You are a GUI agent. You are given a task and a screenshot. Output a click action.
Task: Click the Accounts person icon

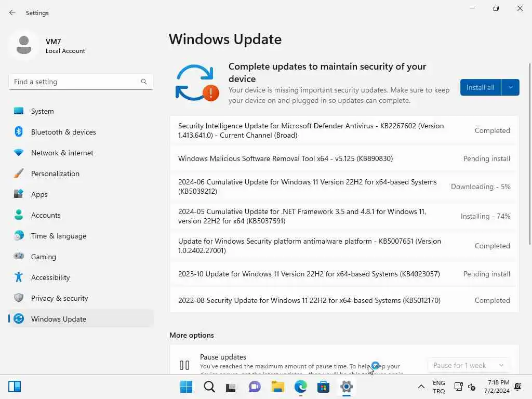(19, 215)
